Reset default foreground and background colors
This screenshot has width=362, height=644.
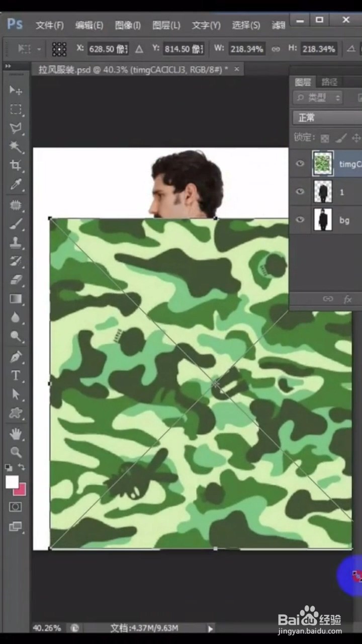(x=9, y=467)
